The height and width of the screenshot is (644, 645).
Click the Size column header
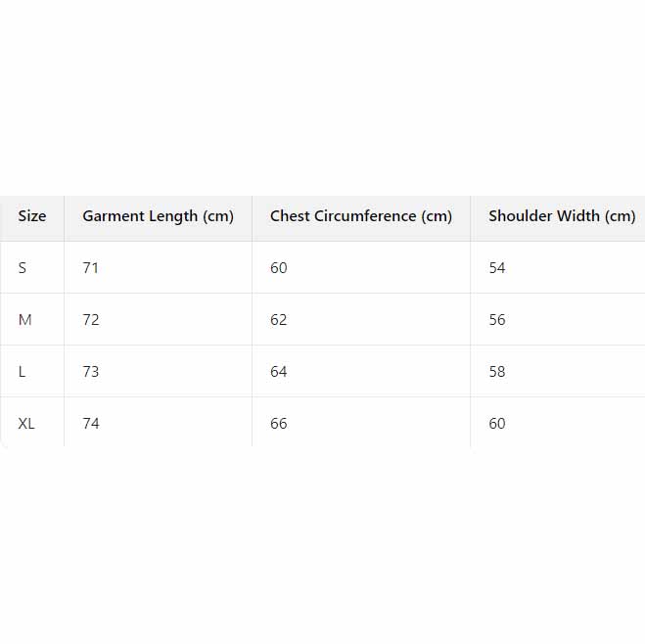pyautogui.click(x=32, y=216)
